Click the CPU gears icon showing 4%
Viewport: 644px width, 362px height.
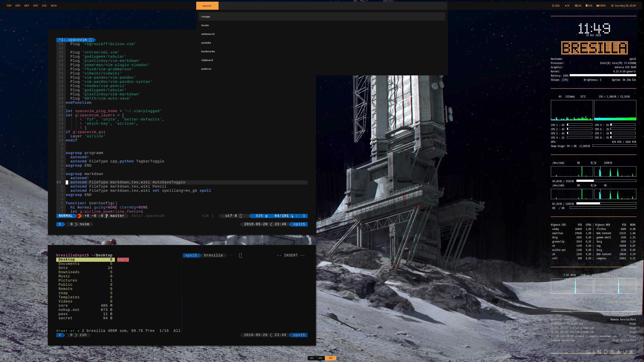[x=576, y=6]
